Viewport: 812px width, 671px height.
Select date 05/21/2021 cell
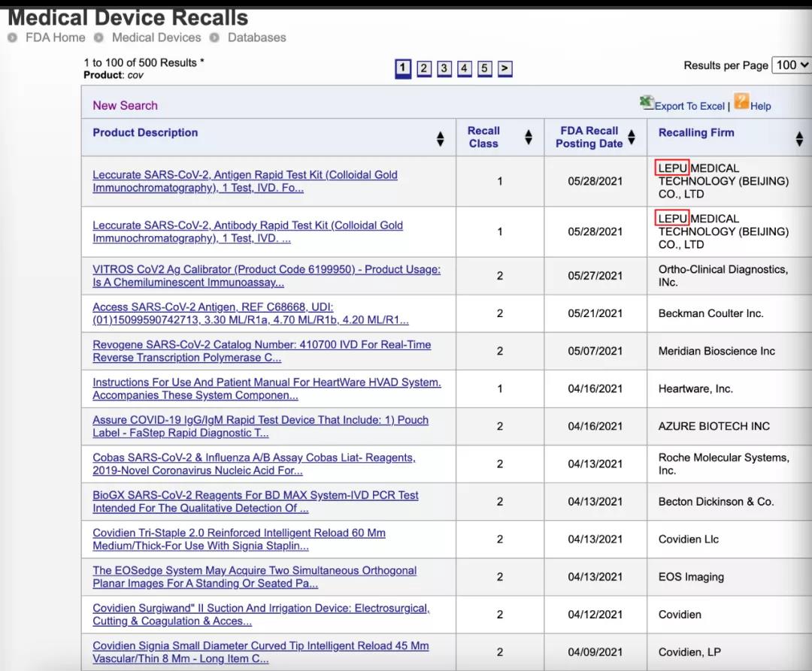pos(595,313)
